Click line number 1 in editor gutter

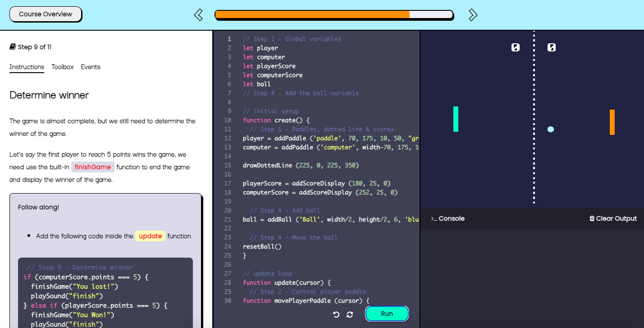(x=229, y=39)
